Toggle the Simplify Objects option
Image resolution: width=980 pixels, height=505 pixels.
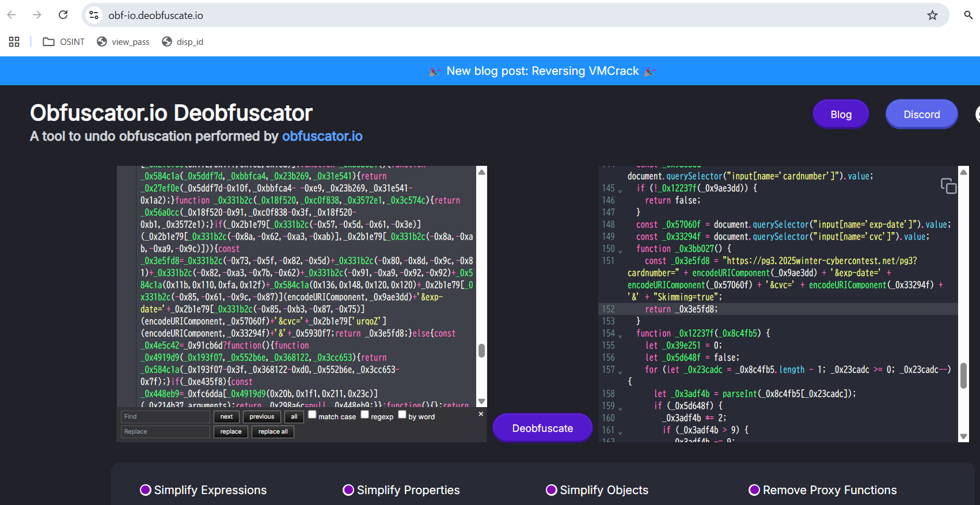(x=552, y=490)
